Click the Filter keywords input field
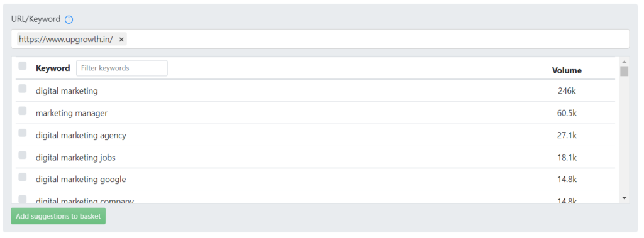 tap(122, 68)
